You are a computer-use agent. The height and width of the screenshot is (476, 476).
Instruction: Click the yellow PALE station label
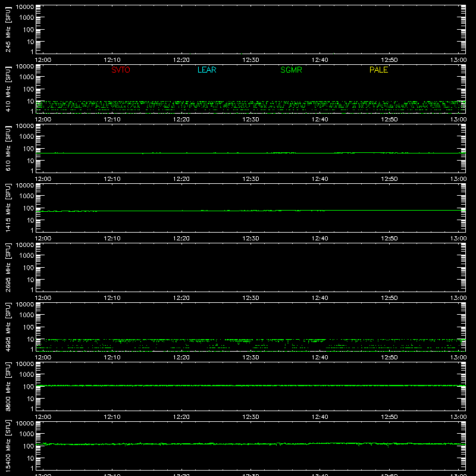(x=378, y=70)
